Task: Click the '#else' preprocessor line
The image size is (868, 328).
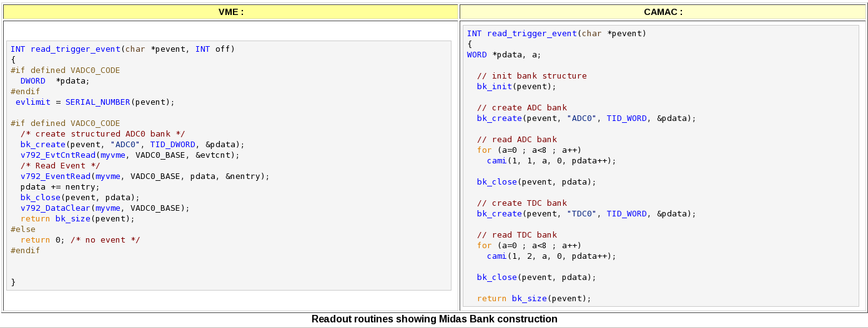Action: 23,229
